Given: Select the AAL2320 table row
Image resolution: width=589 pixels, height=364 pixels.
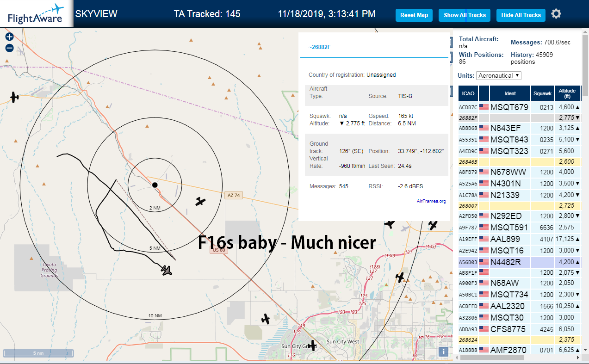Looking at the screenshot, I should tap(519, 306).
